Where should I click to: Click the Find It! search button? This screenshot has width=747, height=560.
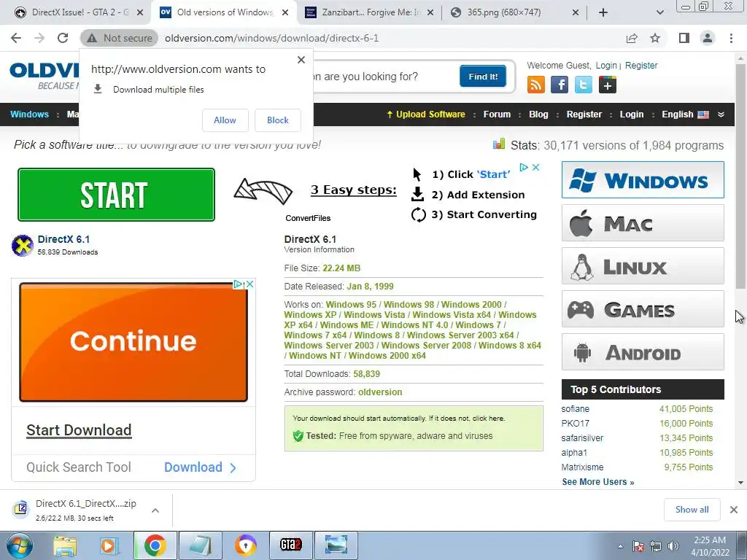(483, 76)
